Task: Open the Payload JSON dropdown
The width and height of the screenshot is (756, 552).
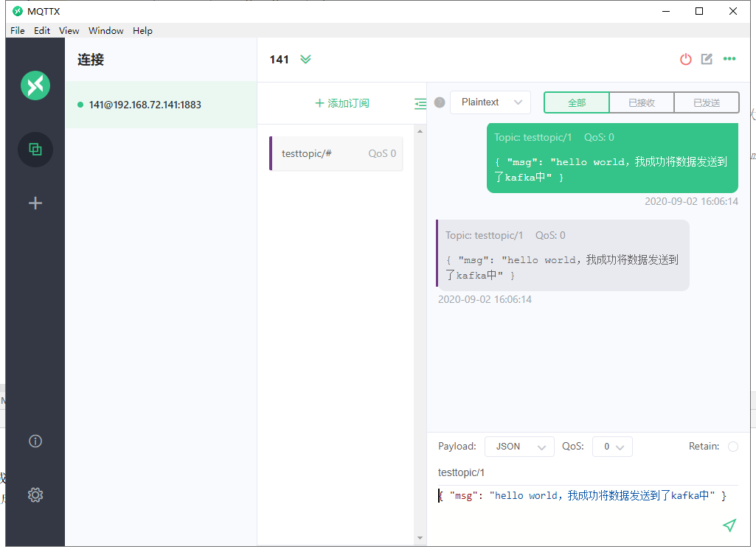Action: coord(519,447)
